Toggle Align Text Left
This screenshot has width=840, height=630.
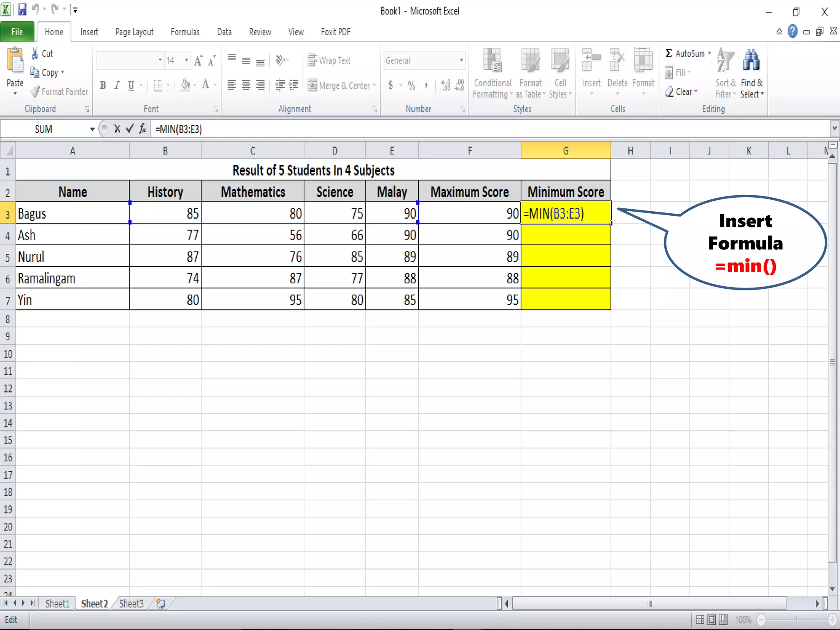click(232, 85)
